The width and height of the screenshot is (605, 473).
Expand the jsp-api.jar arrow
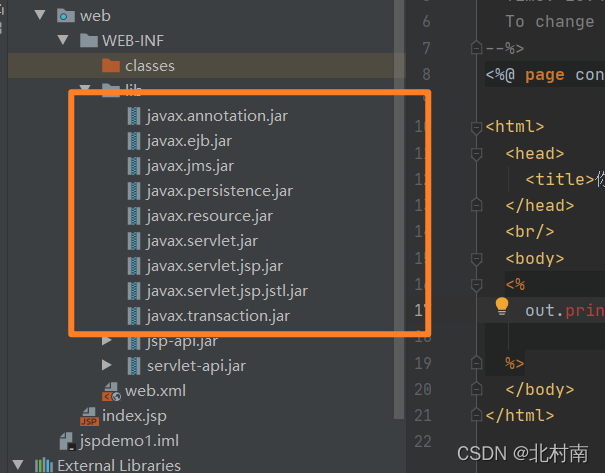[x=106, y=341]
